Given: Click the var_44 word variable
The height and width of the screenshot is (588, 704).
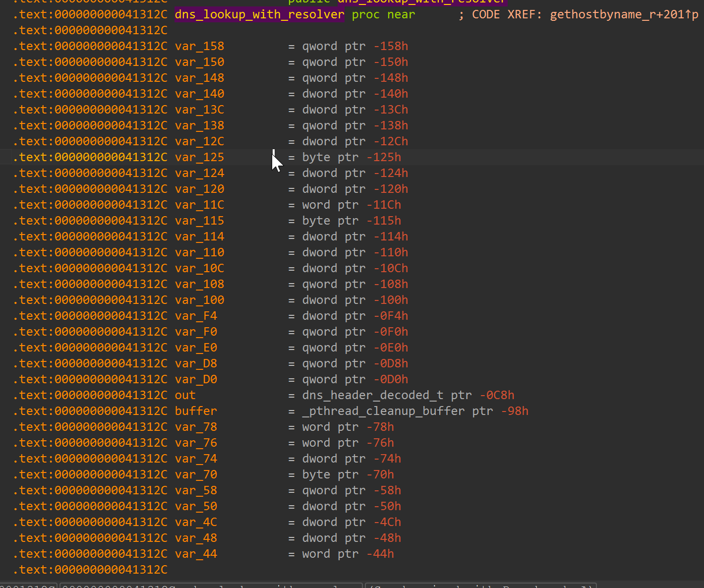Looking at the screenshot, I should (x=195, y=554).
